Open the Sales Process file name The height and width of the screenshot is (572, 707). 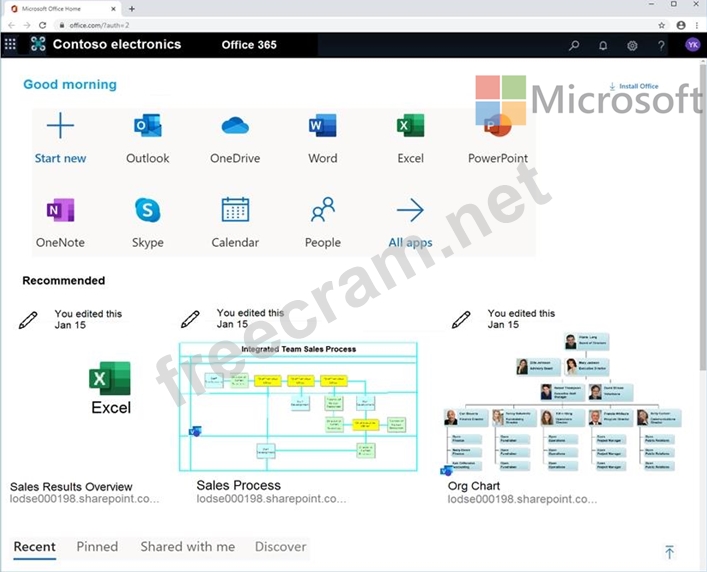point(239,485)
